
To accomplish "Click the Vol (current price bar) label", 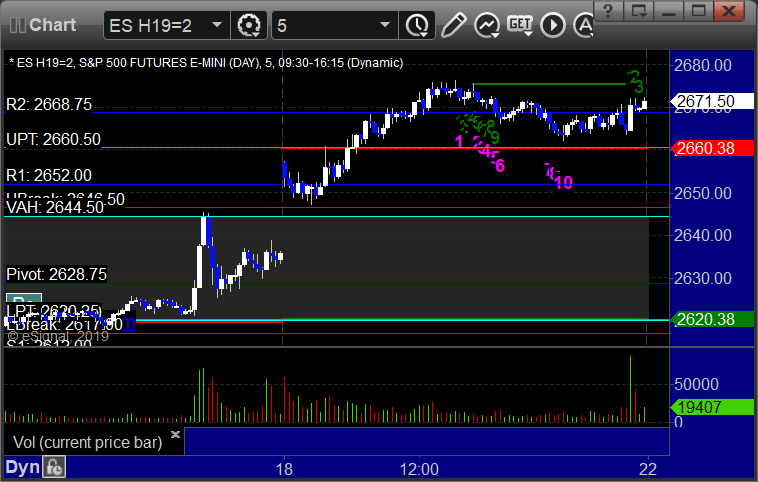I will coord(87,442).
